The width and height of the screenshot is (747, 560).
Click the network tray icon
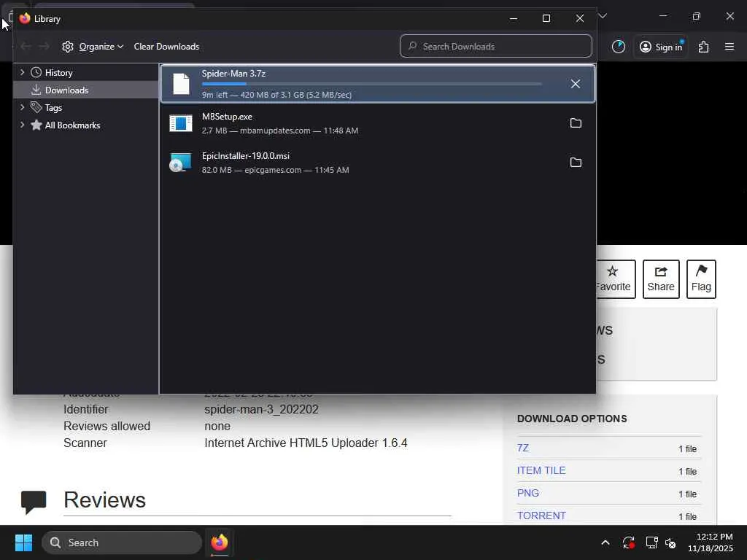[651, 542]
